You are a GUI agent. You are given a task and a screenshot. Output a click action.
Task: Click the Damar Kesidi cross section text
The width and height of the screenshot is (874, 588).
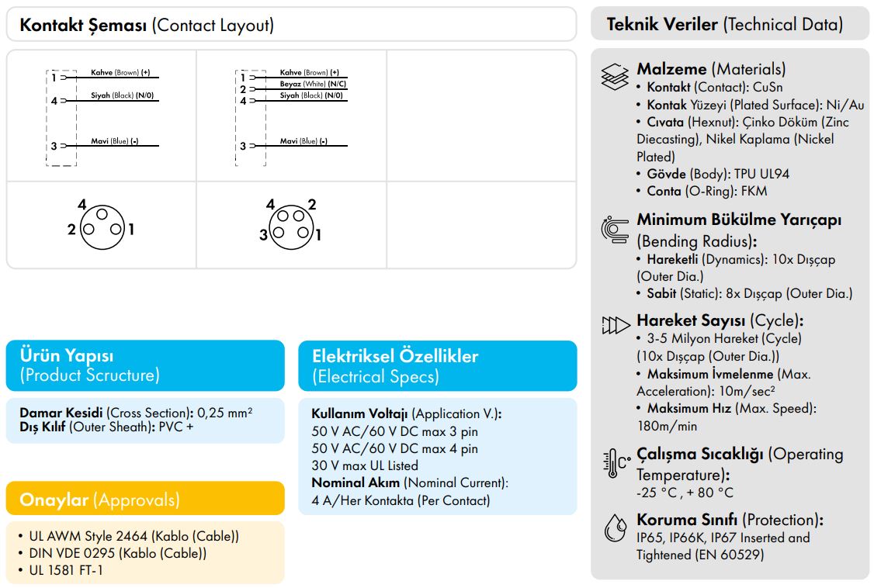tap(137, 413)
